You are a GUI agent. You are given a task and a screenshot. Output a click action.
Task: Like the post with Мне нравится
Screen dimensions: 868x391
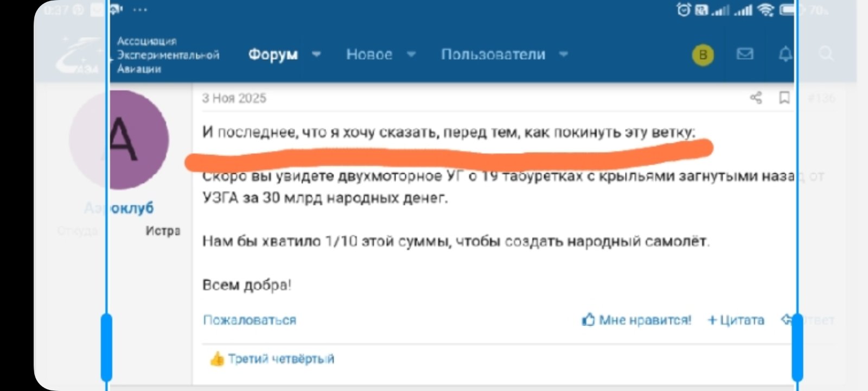click(x=636, y=320)
